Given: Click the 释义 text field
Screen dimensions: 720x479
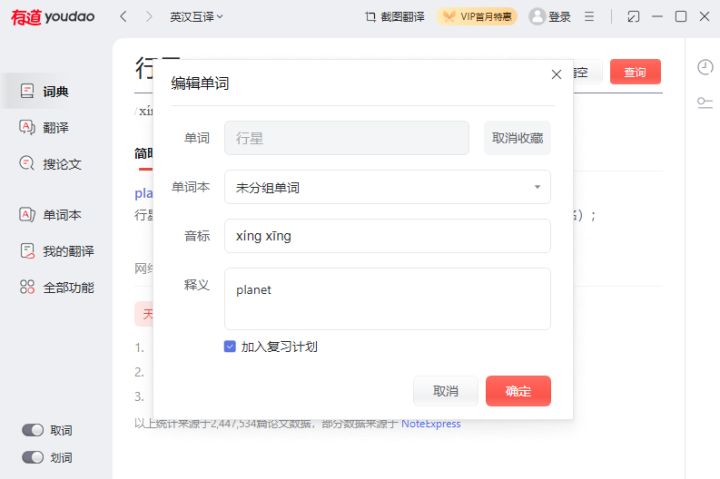Looking at the screenshot, I should 387,298.
